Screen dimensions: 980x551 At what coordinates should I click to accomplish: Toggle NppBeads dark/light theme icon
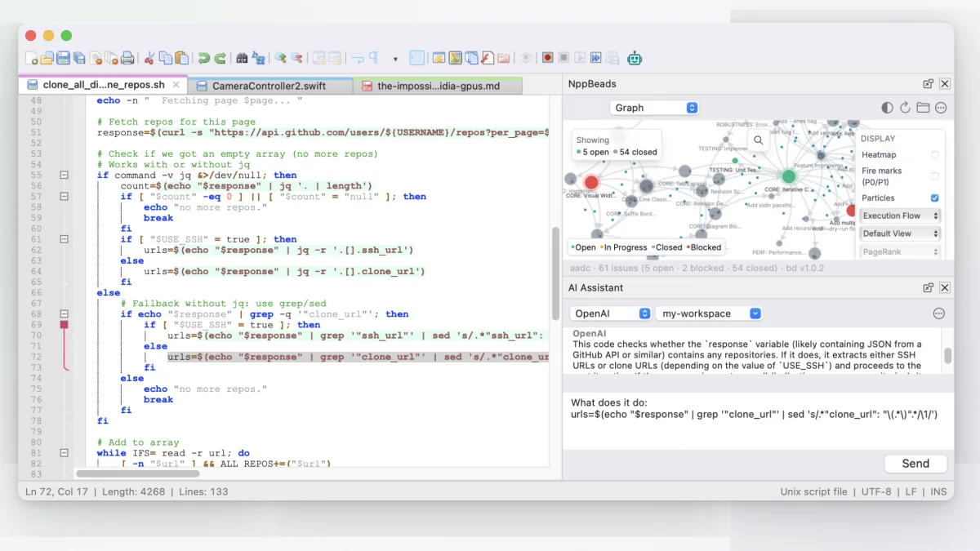coord(888,108)
